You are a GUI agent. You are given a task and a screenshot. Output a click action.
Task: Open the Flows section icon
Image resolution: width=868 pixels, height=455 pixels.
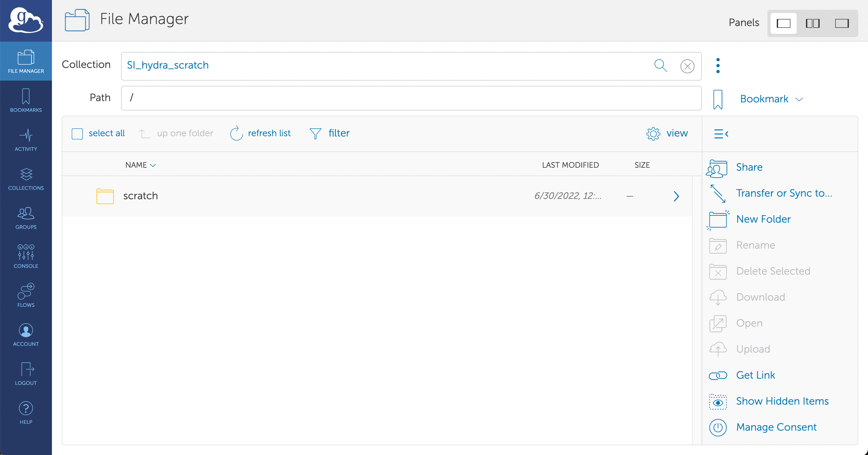point(26,291)
